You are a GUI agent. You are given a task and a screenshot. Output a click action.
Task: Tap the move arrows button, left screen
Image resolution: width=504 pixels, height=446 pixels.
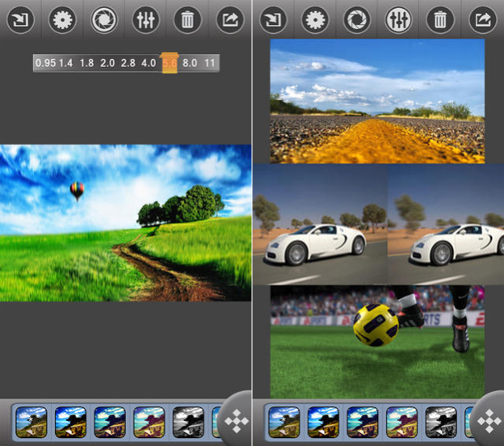click(x=237, y=421)
